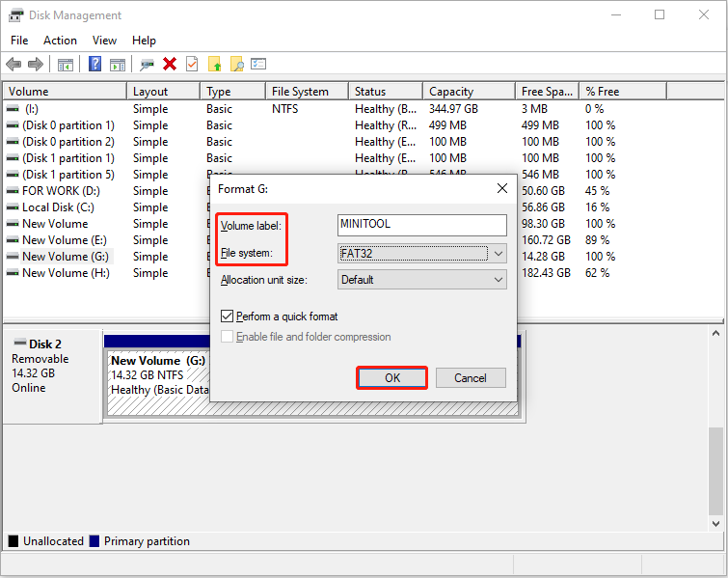Click the yellow folder with green arrow icon
728x578 pixels.
(x=214, y=64)
